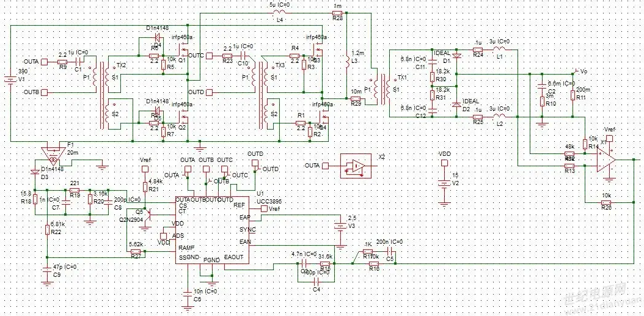The image size is (644, 316).
Task: Select the V3 2.5 volt source
Action: pyautogui.click(x=340, y=226)
